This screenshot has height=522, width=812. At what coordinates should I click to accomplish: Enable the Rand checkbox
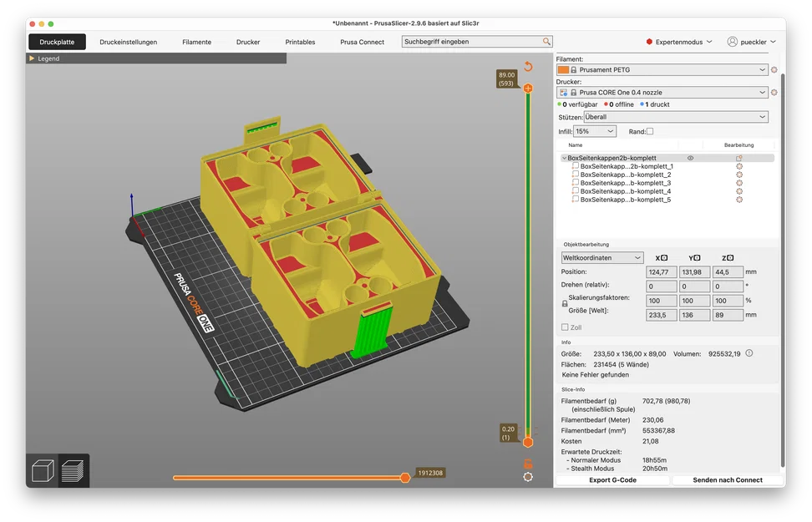tap(650, 131)
